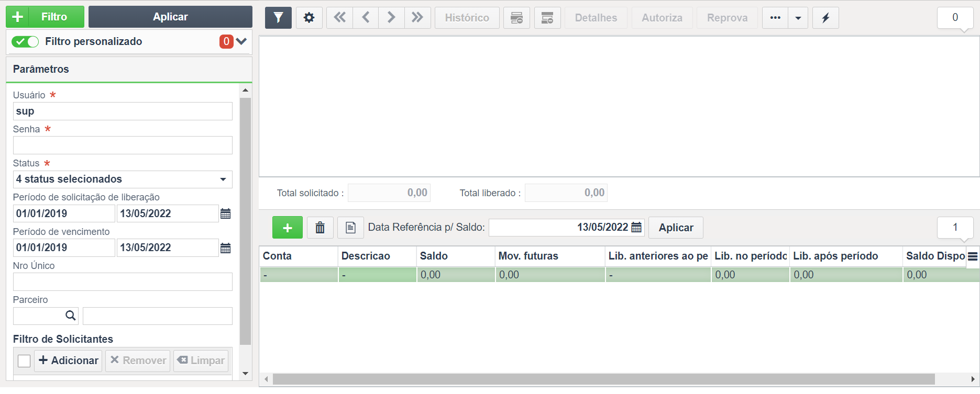
Task: Click the Lib. no período column header
Action: pyautogui.click(x=751, y=256)
